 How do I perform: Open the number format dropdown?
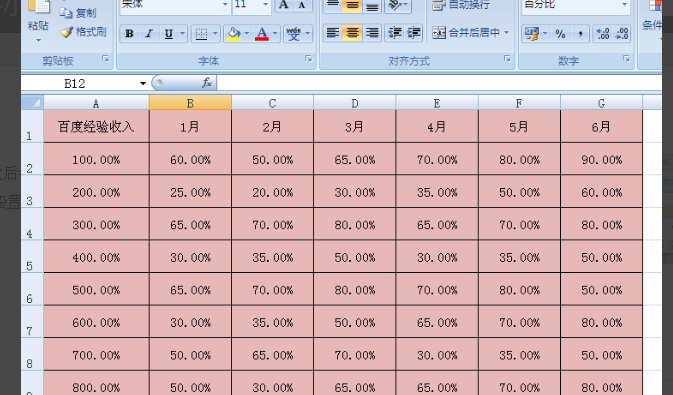[x=624, y=5]
